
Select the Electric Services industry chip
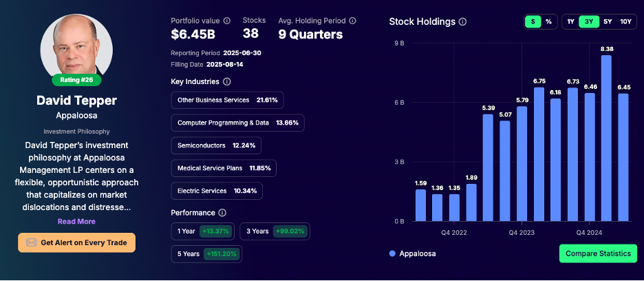point(217,191)
